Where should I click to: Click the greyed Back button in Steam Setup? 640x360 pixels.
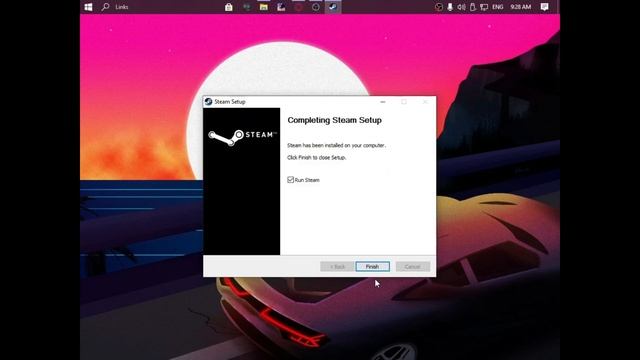coord(337,267)
